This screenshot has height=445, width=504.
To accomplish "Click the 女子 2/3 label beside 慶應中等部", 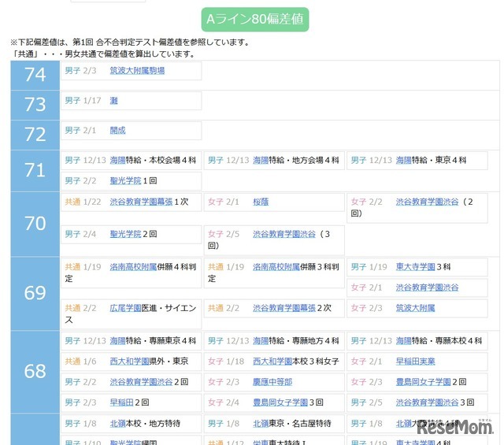I will [x=224, y=382].
